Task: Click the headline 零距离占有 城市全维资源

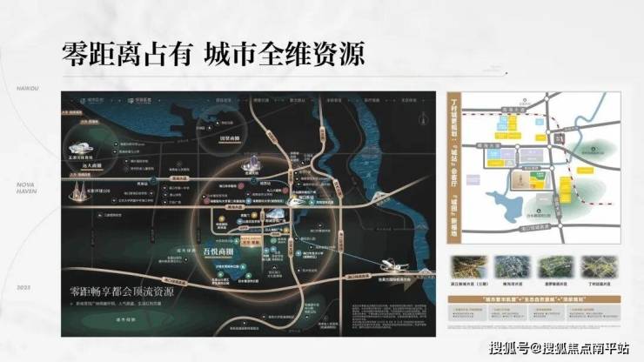Action: 213,54
